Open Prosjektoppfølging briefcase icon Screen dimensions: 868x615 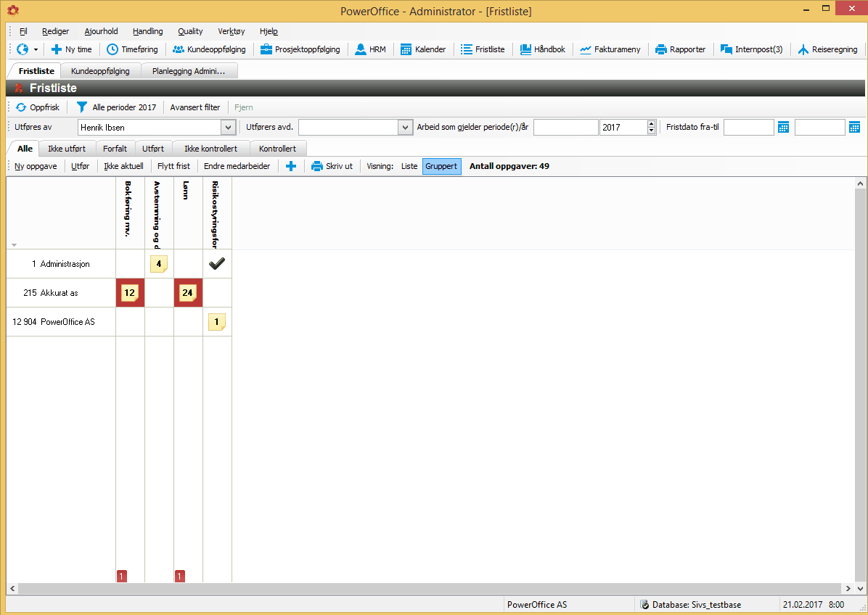[x=266, y=49]
